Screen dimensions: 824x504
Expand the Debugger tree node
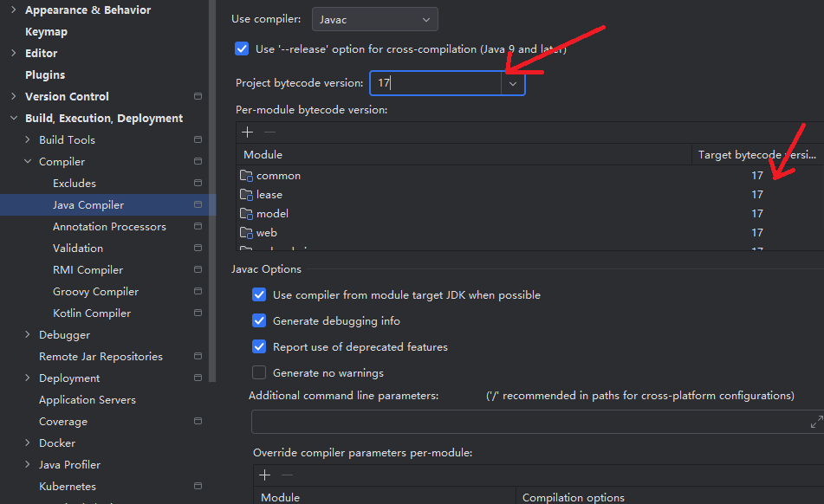(x=28, y=334)
